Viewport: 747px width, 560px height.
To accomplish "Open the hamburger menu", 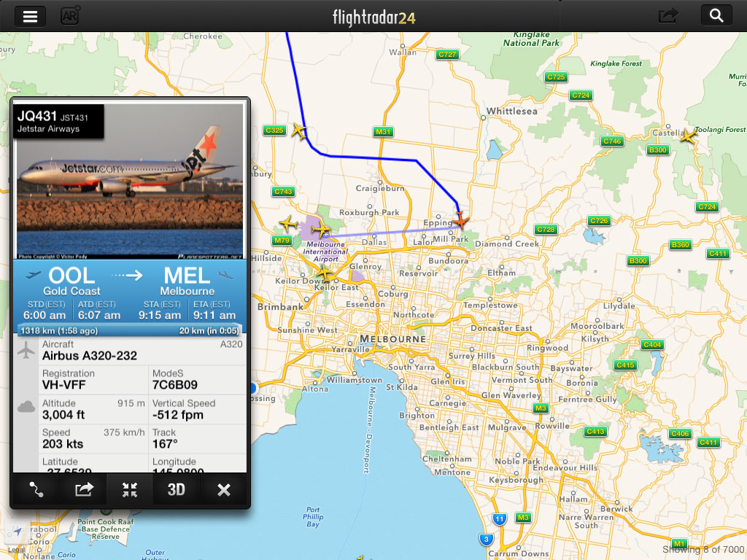I will click(30, 16).
